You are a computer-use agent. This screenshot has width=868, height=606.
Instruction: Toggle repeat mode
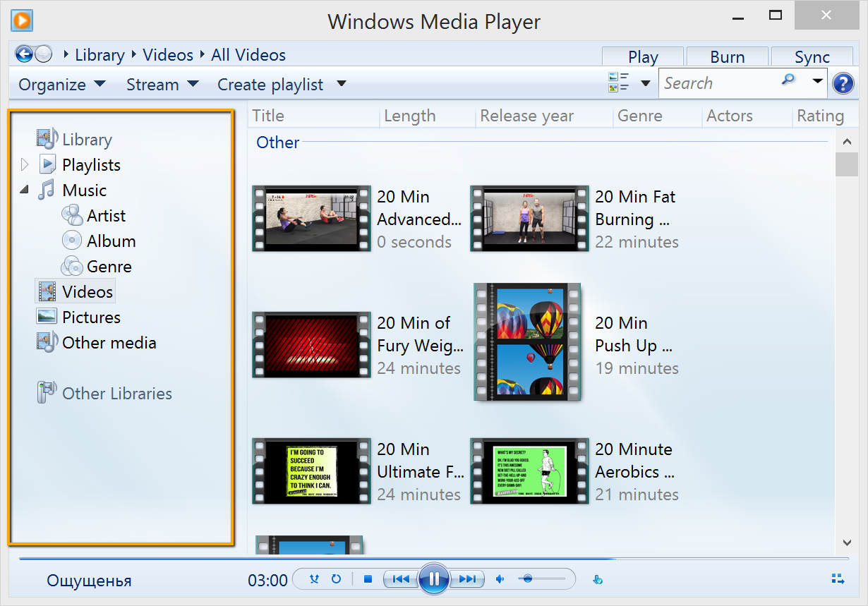pos(336,579)
